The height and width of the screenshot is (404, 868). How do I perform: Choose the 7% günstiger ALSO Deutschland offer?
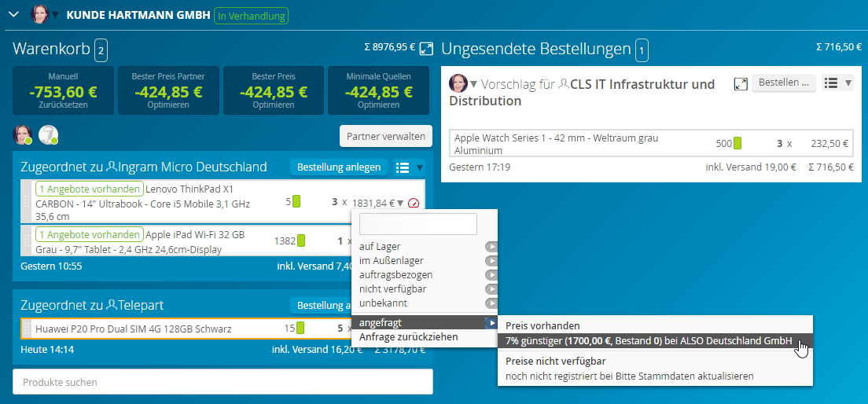tap(649, 341)
